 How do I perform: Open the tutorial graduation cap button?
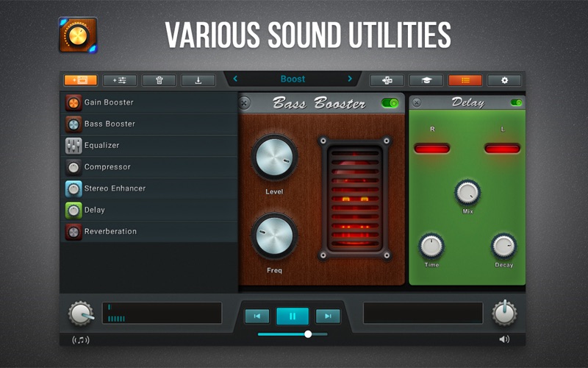tap(426, 80)
